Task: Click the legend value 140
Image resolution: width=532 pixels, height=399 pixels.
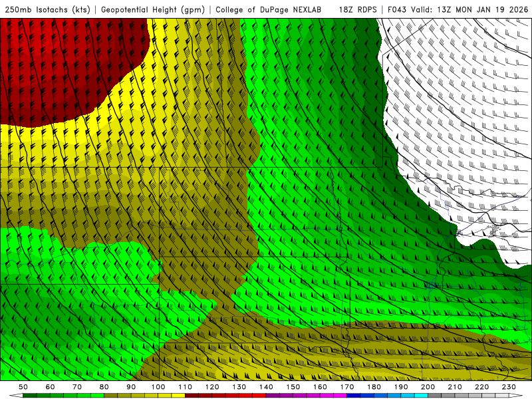Action: click(x=266, y=387)
